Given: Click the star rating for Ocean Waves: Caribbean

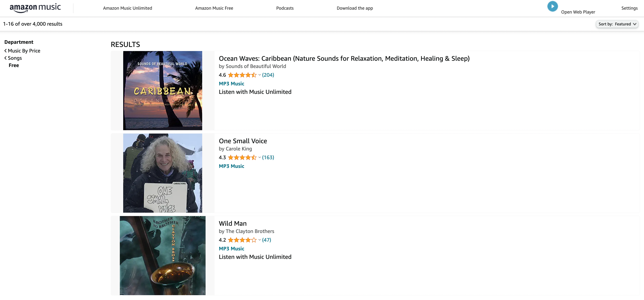Looking at the screenshot, I should point(242,75).
